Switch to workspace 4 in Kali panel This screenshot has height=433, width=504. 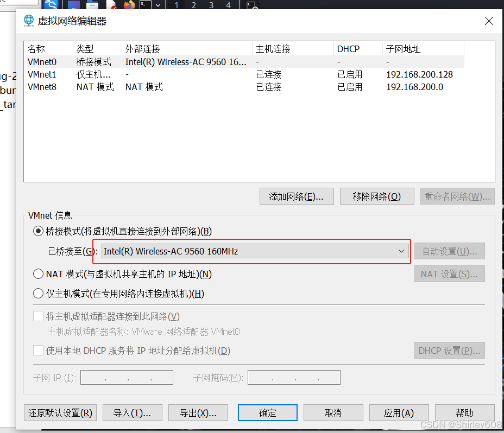228,5
